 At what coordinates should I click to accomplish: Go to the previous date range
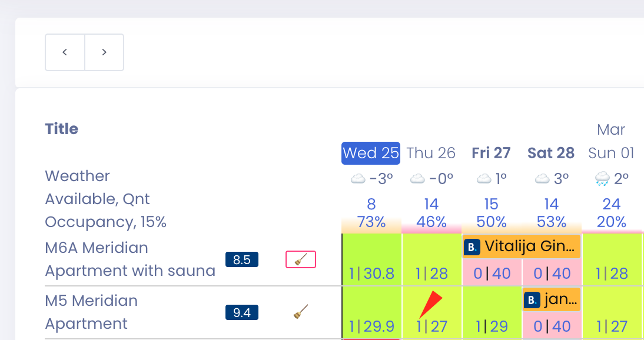tap(65, 52)
